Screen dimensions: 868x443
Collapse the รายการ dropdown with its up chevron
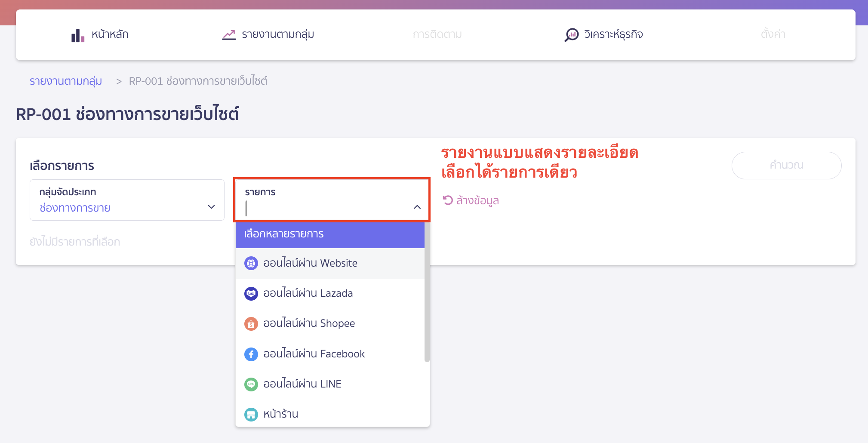(x=417, y=207)
